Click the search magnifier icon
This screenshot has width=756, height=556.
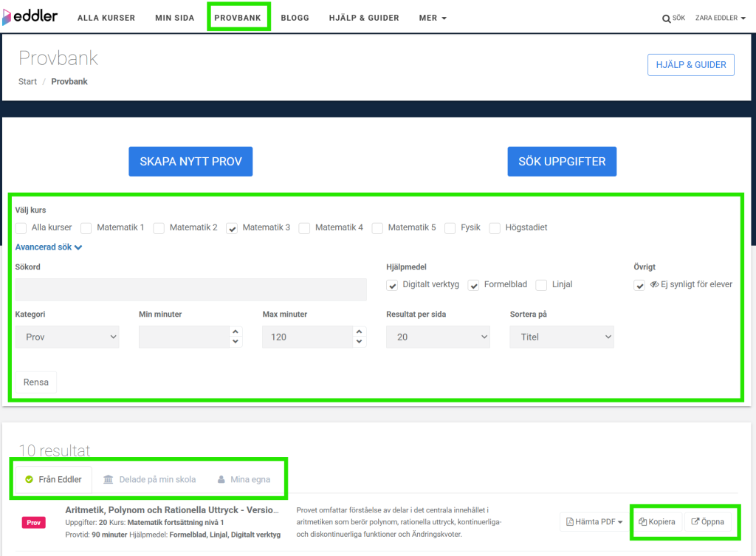click(666, 18)
